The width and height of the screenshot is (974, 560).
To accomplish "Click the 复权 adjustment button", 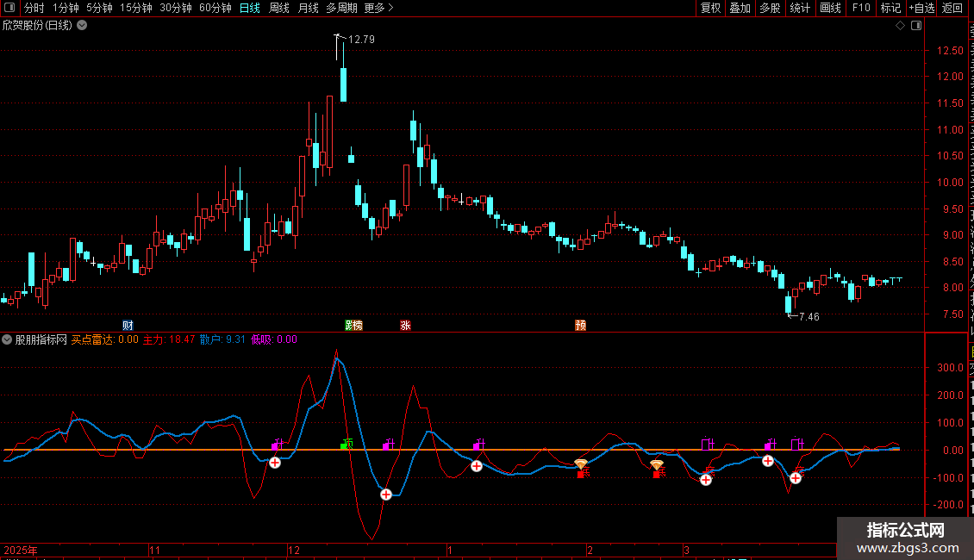I will click(710, 8).
